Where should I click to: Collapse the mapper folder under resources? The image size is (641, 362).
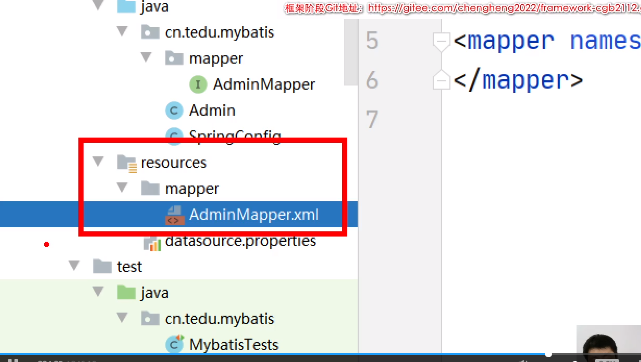[x=122, y=188]
